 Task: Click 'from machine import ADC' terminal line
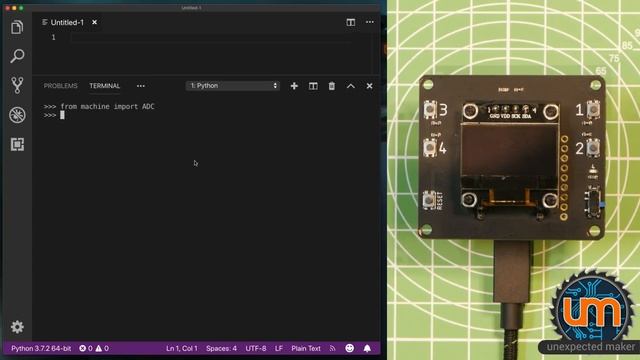coord(107,107)
